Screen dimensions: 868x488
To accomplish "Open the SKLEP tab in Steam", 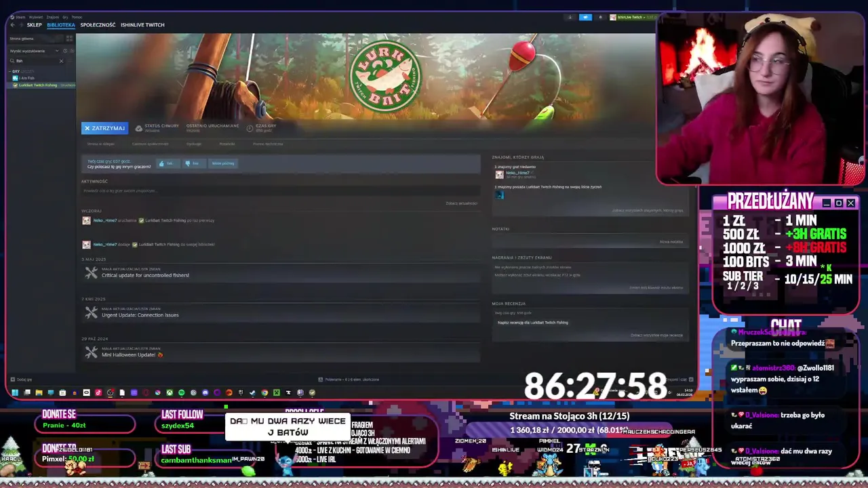I will [35, 25].
